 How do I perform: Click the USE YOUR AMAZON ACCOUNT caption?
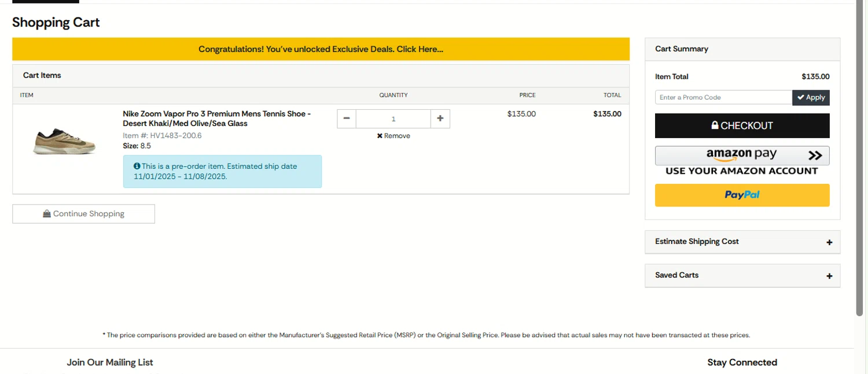(742, 171)
